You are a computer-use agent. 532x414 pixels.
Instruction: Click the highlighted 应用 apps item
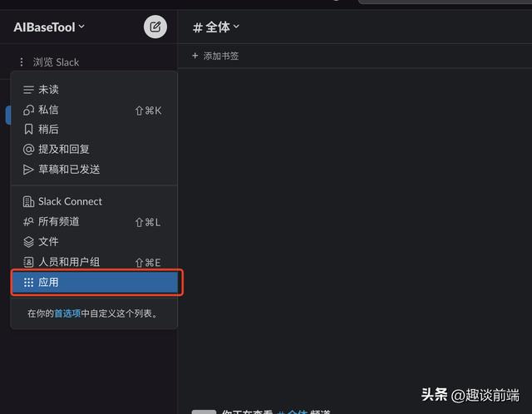[x=95, y=283]
